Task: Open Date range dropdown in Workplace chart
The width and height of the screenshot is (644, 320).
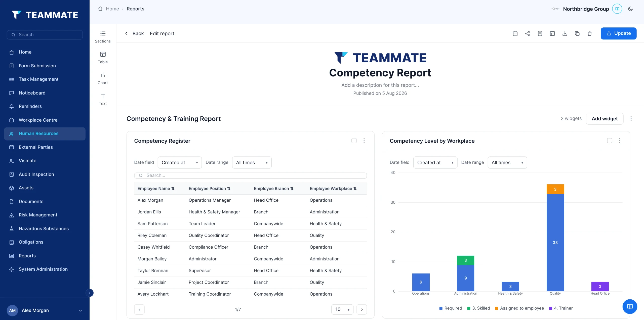Action: (x=507, y=162)
